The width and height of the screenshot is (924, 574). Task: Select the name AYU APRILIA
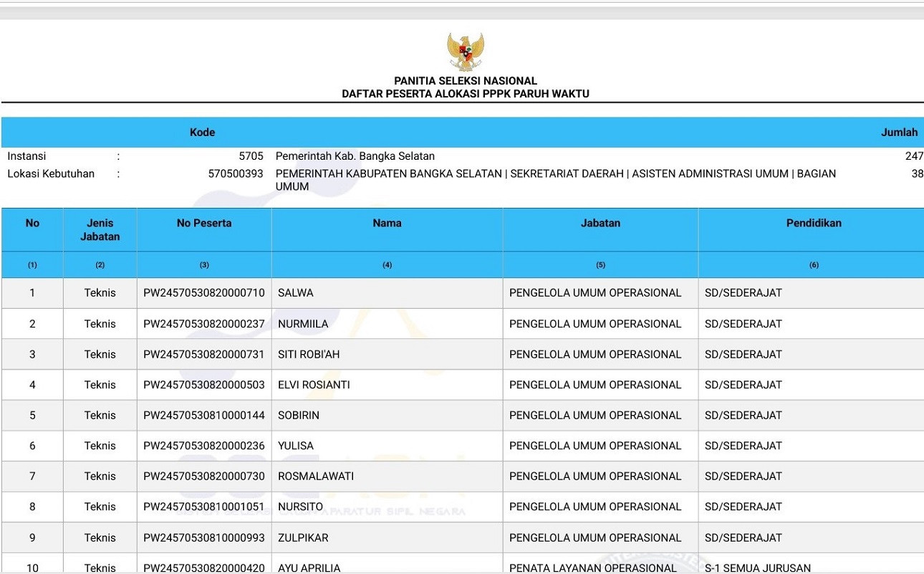pyautogui.click(x=309, y=568)
